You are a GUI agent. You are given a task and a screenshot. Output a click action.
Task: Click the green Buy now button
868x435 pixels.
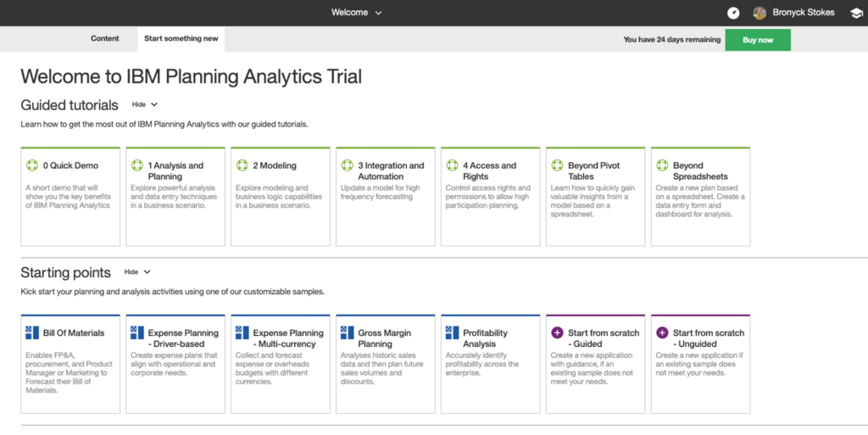[758, 40]
